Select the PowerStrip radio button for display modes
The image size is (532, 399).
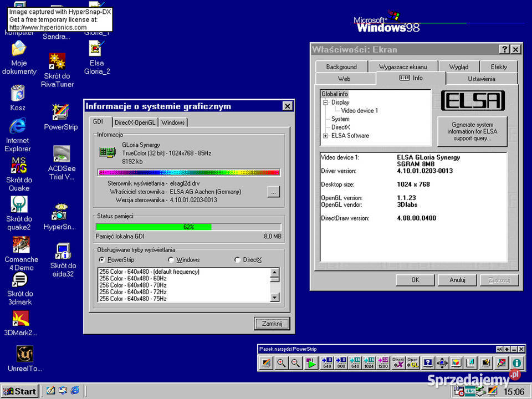click(x=101, y=259)
